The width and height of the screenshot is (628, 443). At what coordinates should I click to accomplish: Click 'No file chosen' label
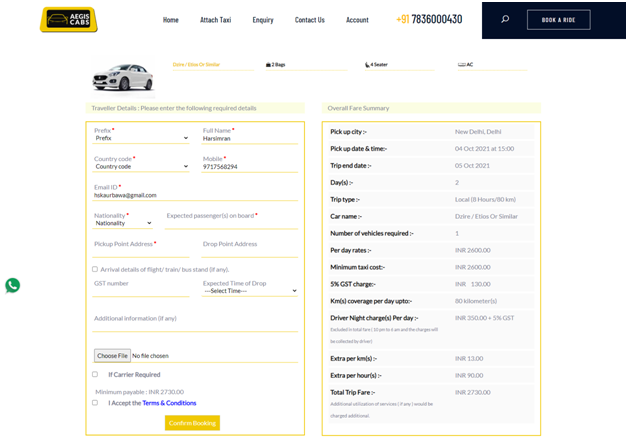click(150, 356)
